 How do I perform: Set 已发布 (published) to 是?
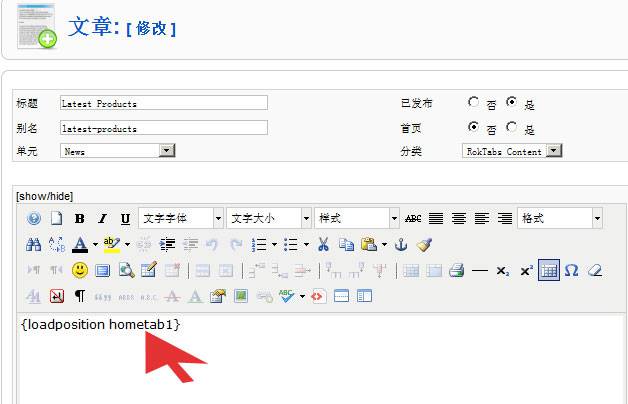tap(511, 102)
